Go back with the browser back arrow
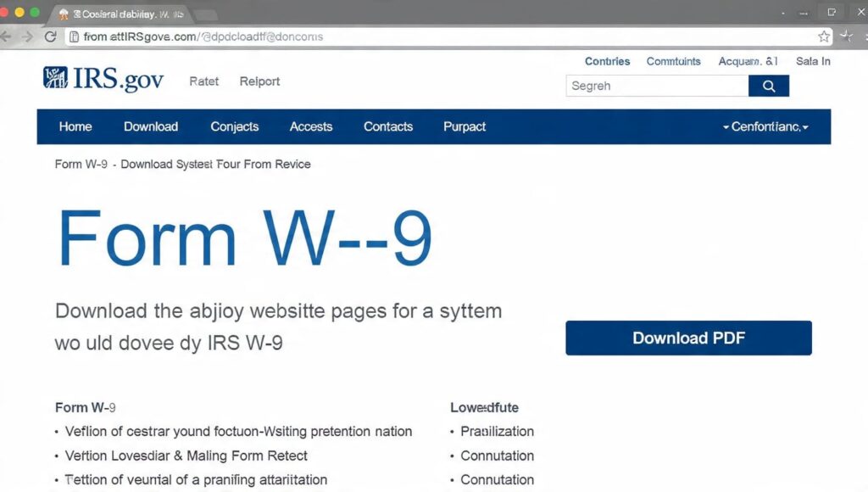868x492 pixels. tap(6, 36)
